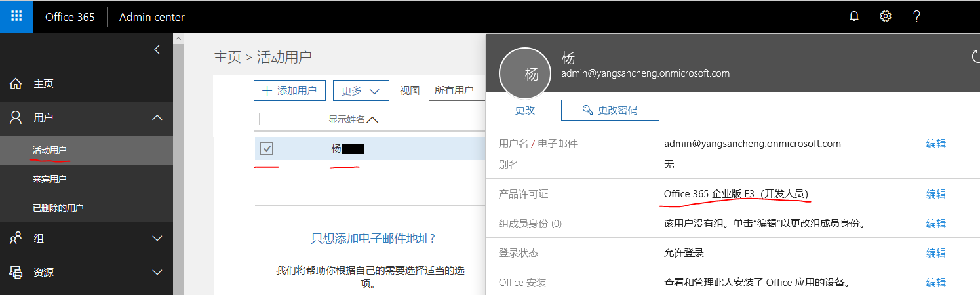The image size is (980, 295).
Task: Click 活动用户 in the breadcrumb
Action: [284, 57]
